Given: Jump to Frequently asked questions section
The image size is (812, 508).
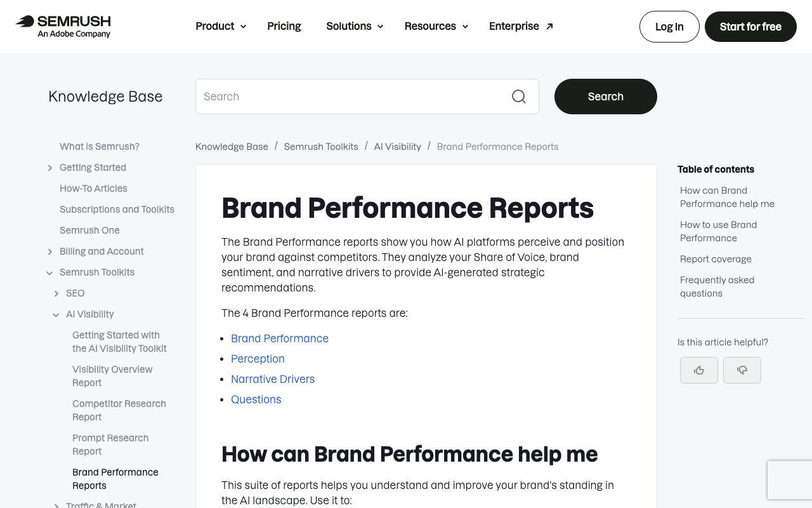Looking at the screenshot, I should click(717, 286).
